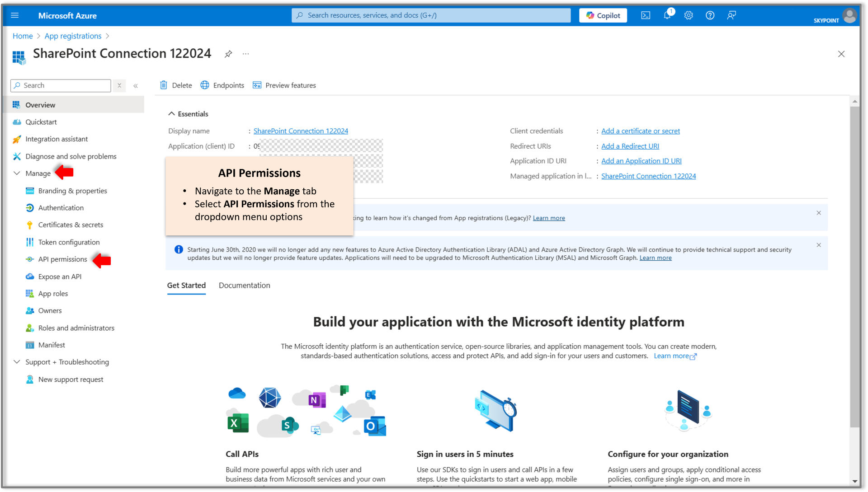Click Learn more on identity platform text
This screenshot has height=492, width=868.
(x=675, y=356)
